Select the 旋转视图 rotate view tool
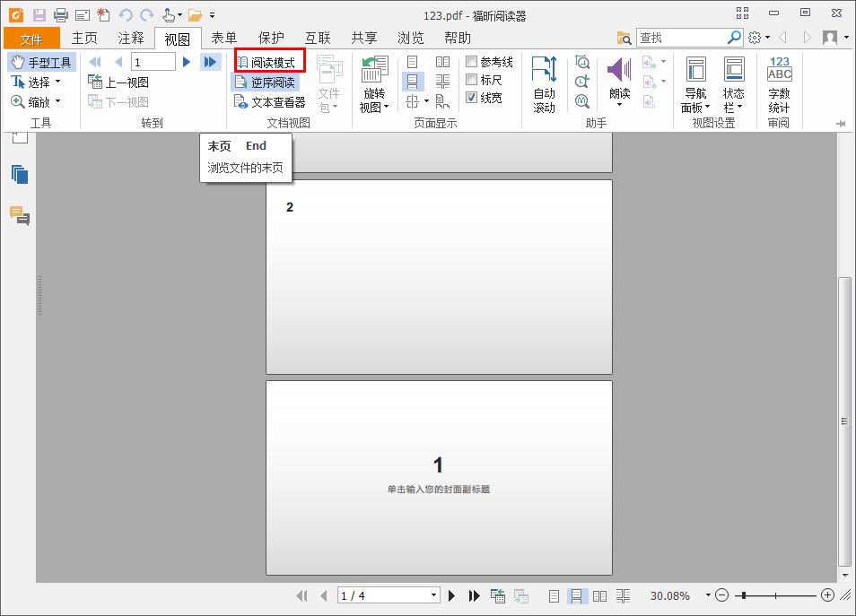Screen dimensions: 856x616 pyautogui.click(x=374, y=81)
